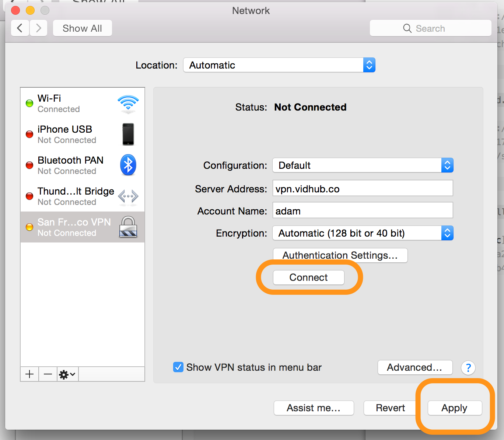Image resolution: width=504 pixels, height=440 pixels.
Task: Select San Francisco VPN in service list
Action: coord(74,227)
